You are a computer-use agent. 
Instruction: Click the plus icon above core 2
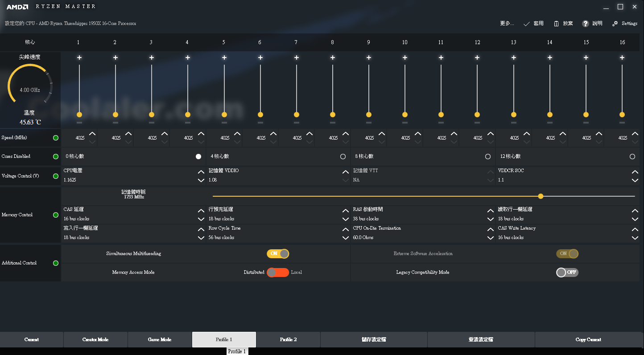(116, 58)
